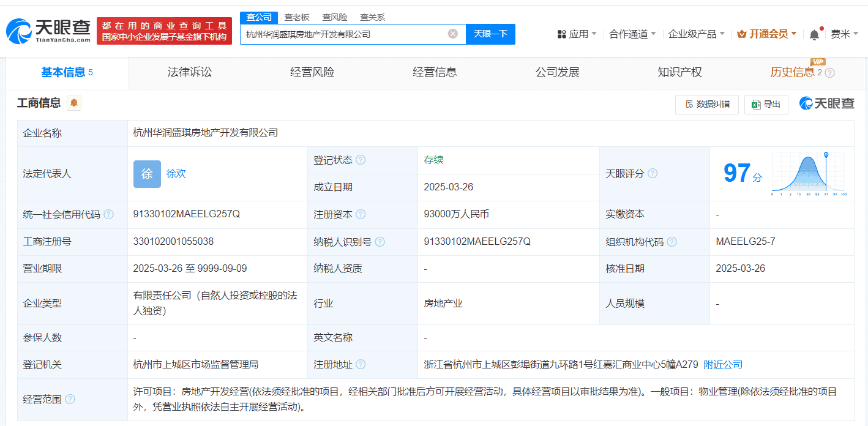Select the 查老板 search tab
The height and width of the screenshot is (426, 868).
pyautogui.click(x=297, y=17)
